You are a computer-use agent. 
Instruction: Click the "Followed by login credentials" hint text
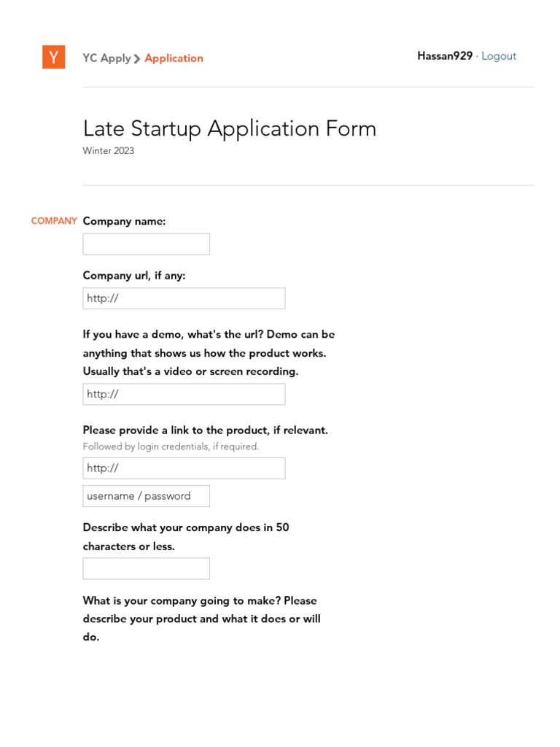click(171, 446)
